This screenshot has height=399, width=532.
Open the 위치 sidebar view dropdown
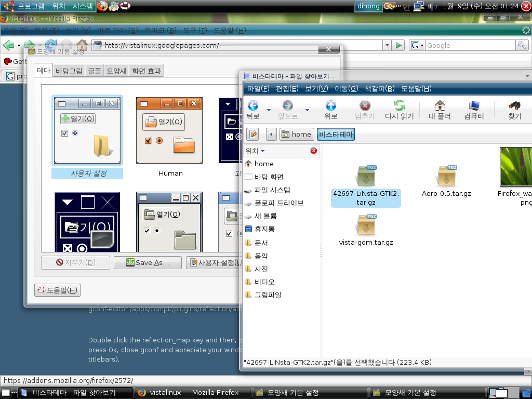(x=255, y=151)
